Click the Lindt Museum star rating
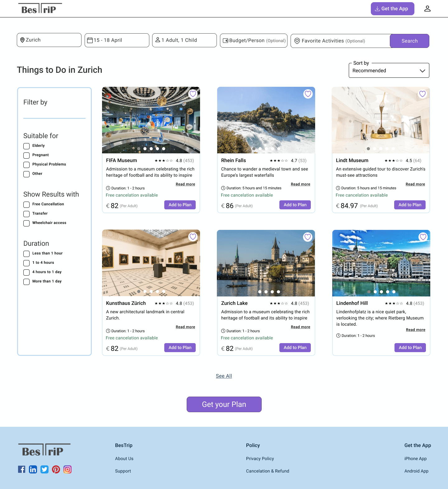The height and width of the screenshot is (489, 448). click(394, 161)
